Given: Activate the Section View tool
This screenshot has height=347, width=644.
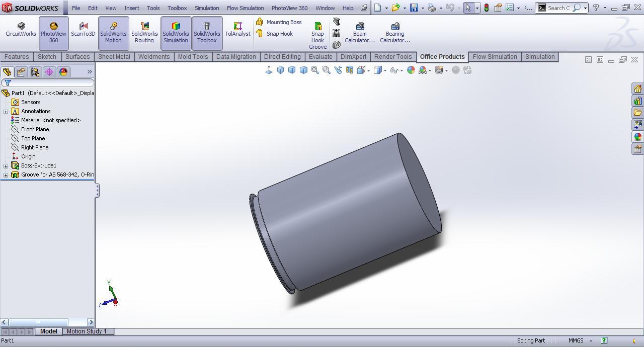Looking at the screenshot, I should pos(351,70).
